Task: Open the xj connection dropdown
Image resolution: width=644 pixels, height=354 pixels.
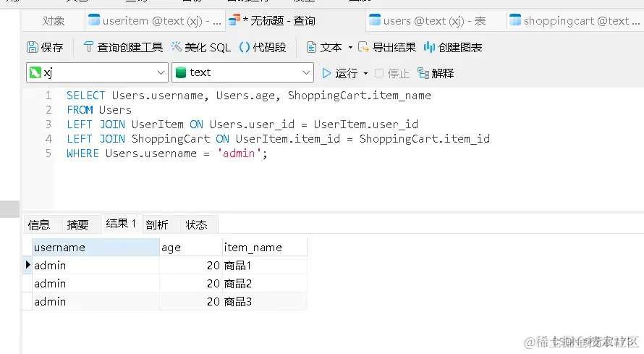Action: tap(98, 72)
